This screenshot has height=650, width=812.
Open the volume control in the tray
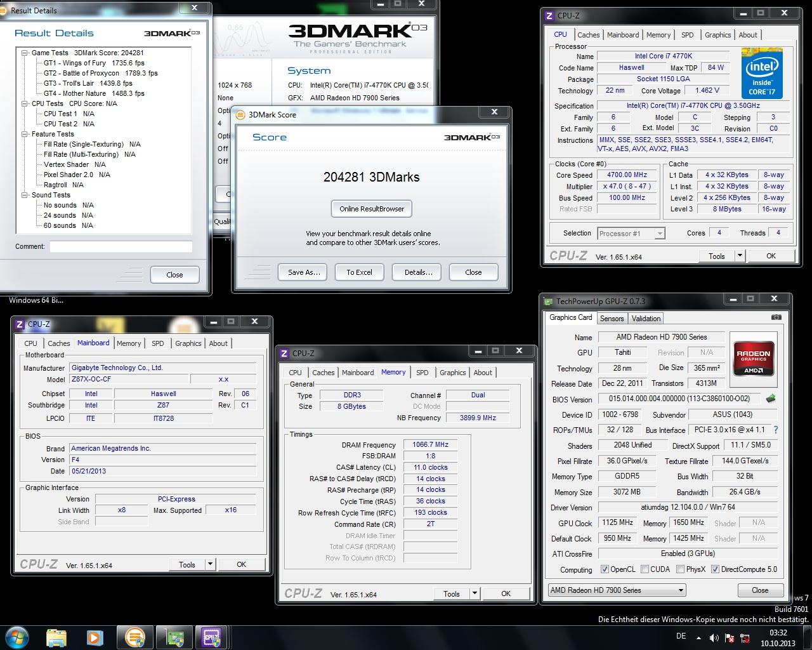714,637
